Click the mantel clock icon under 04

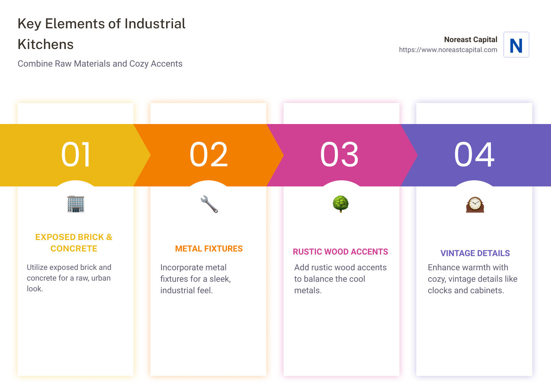coord(475,204)
